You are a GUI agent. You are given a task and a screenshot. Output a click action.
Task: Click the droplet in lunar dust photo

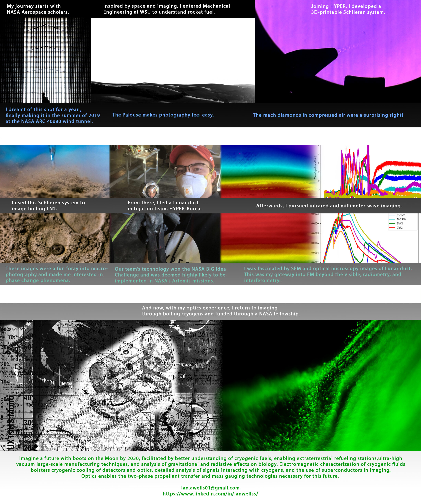(x=55, y=238)
